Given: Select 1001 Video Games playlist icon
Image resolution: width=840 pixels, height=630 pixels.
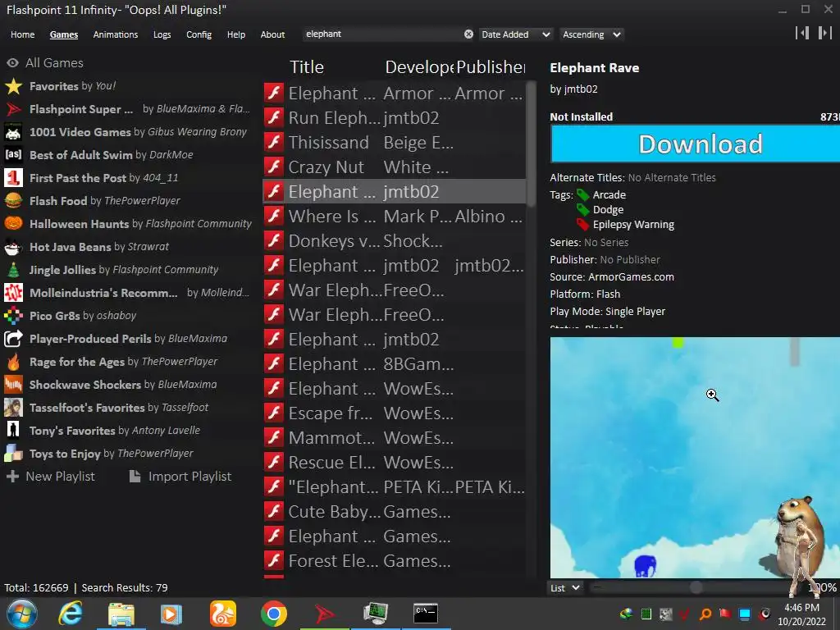Looking at the screenshot, I should coord(13,132).
